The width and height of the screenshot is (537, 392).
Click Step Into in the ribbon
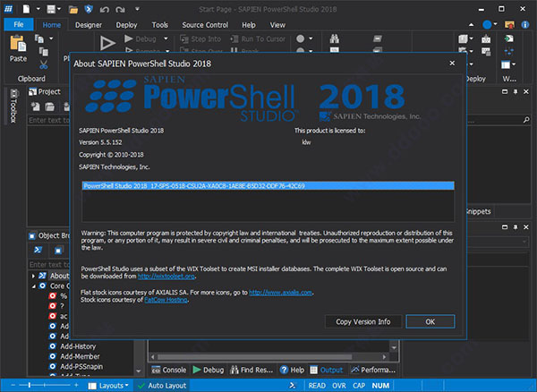click(200, 39)
